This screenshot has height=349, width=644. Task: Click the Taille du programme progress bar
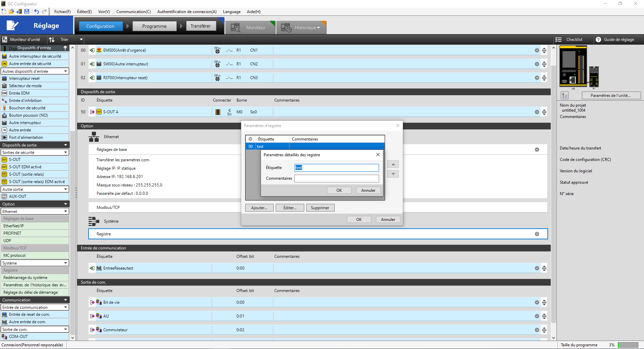[628, 345]
